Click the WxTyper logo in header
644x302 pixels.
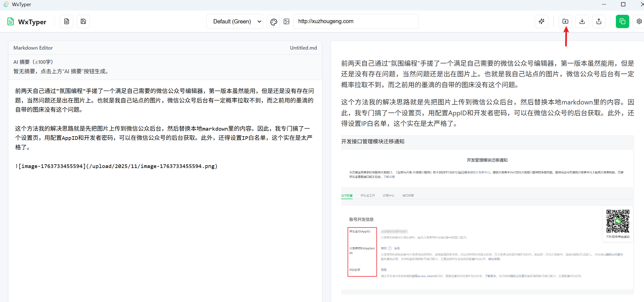(27, 22)
